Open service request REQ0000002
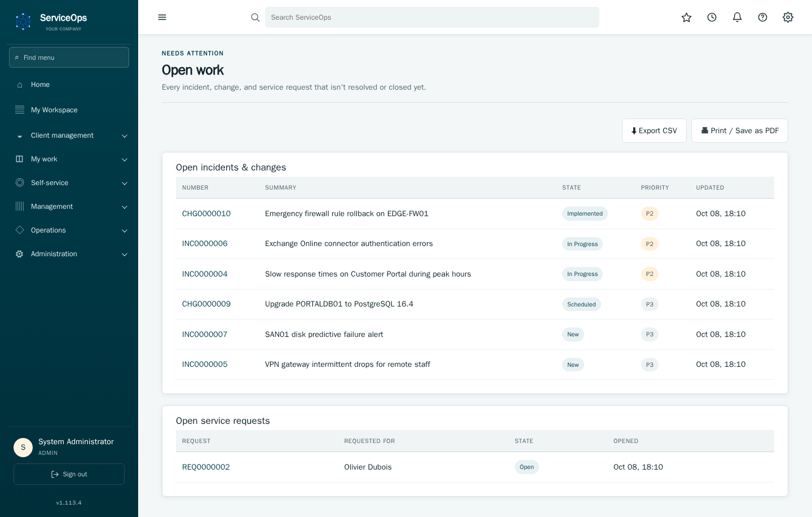812x517 pixels. (206, 467)
